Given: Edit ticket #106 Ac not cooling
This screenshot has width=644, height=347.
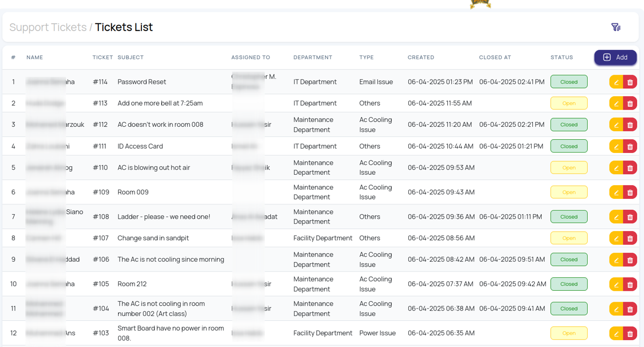Looking at the screenshot, I should 616,260.
